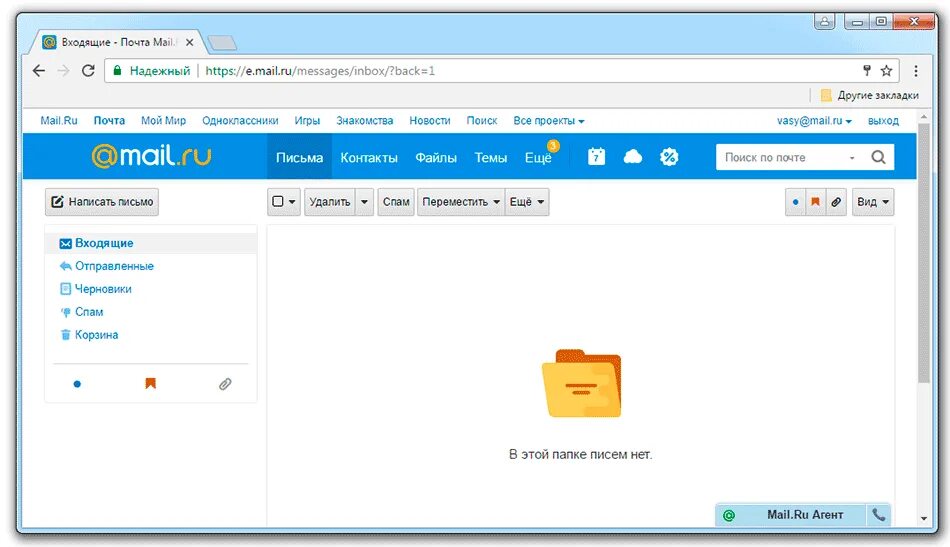This screenshot has height=547, width=950.
Task: Reload the page with refresh icon
Action: pyautogui.click(x=88, y=71)
